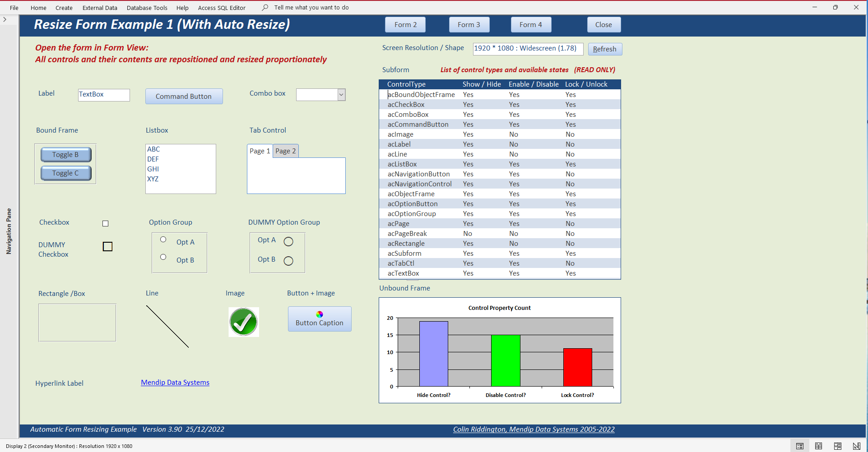
Task: Switch to Design View in status bar
Action: pos(856,446)
